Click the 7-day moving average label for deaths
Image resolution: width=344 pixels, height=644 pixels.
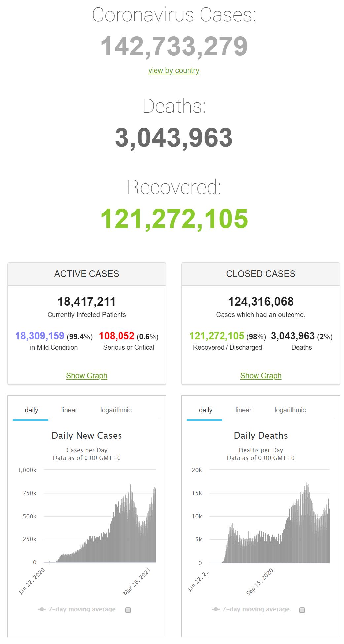tap(256, 609)
